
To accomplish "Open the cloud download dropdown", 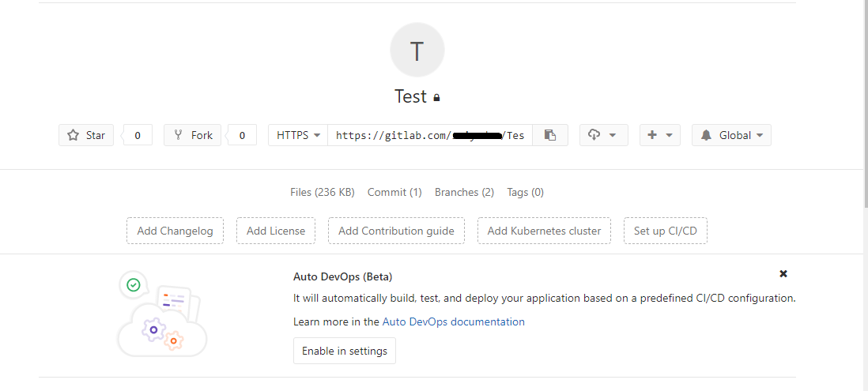I will click(603, 135).
